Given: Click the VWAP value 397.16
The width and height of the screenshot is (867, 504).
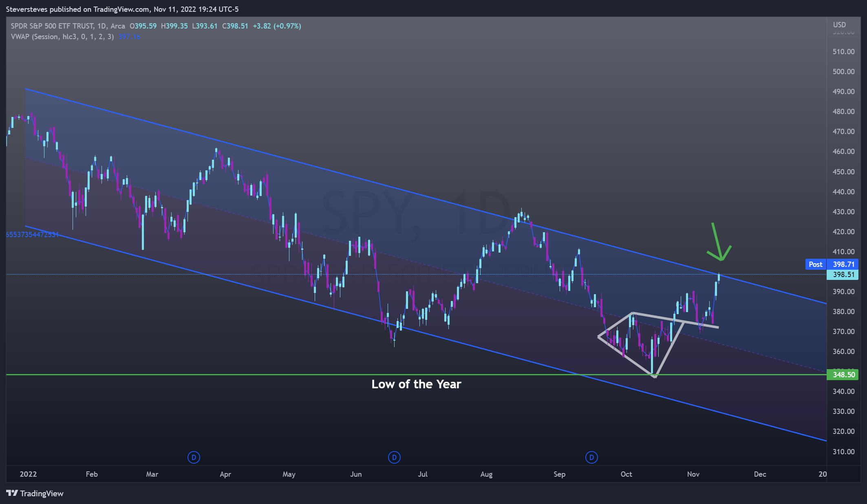Looking at the screenshot, I should (x=129, y=37).
